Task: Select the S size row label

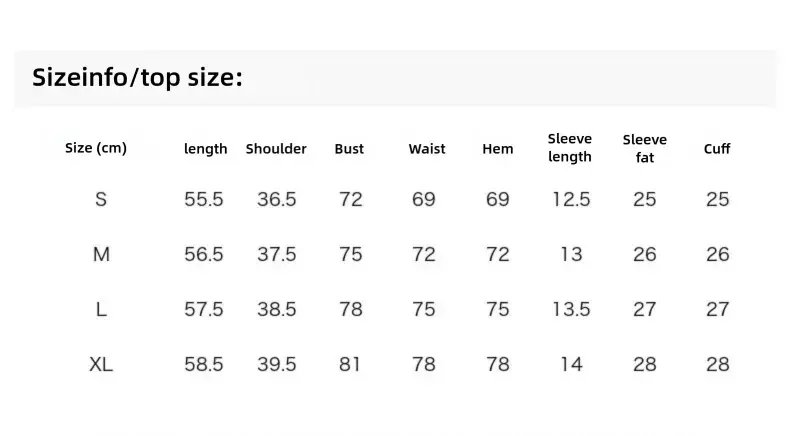Action: (x=101, y=200)
